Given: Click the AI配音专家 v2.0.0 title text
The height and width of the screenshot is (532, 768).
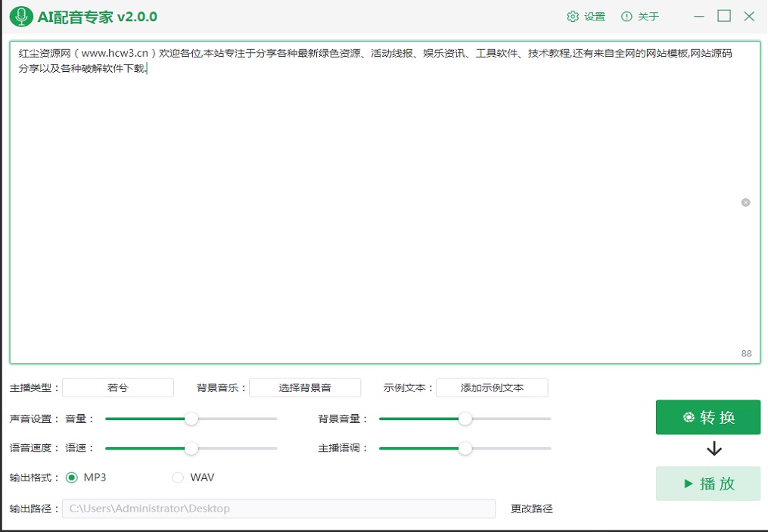Looking at the screenshot, I should pos(98,17).
